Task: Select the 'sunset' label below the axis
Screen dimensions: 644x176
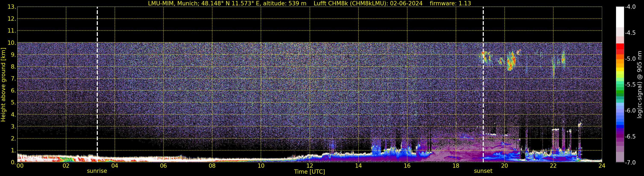Action: [x=483, y=171]
